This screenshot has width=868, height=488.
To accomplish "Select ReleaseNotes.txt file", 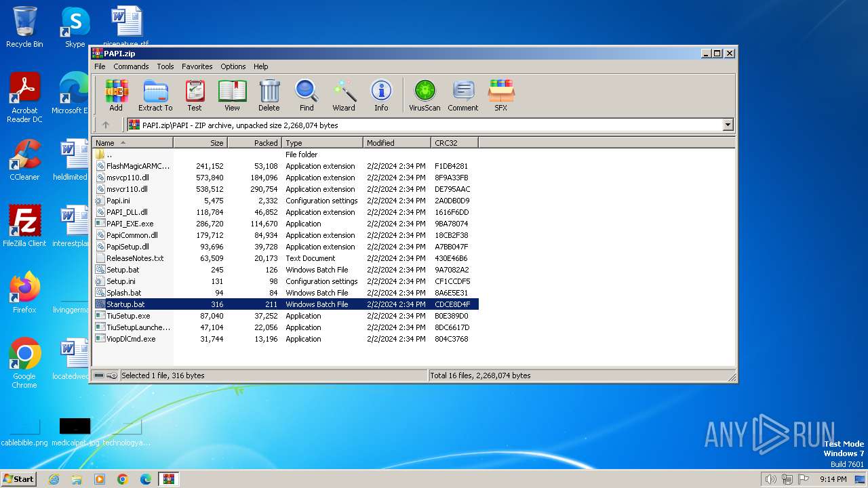I will (285, 258).
